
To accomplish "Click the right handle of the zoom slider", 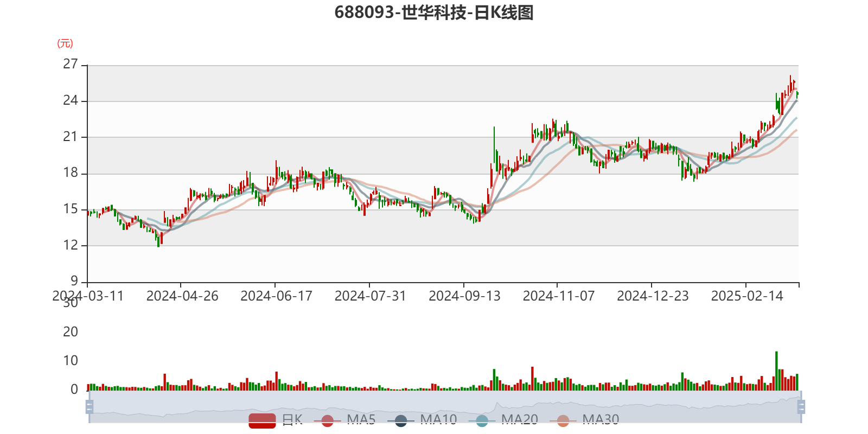I will point(801,406).
